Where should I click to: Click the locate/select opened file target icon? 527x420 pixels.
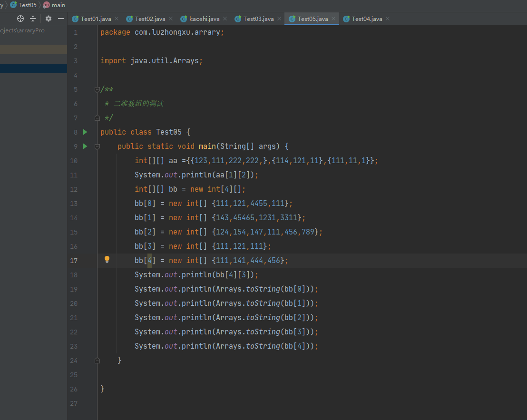[x=20, y=19]
